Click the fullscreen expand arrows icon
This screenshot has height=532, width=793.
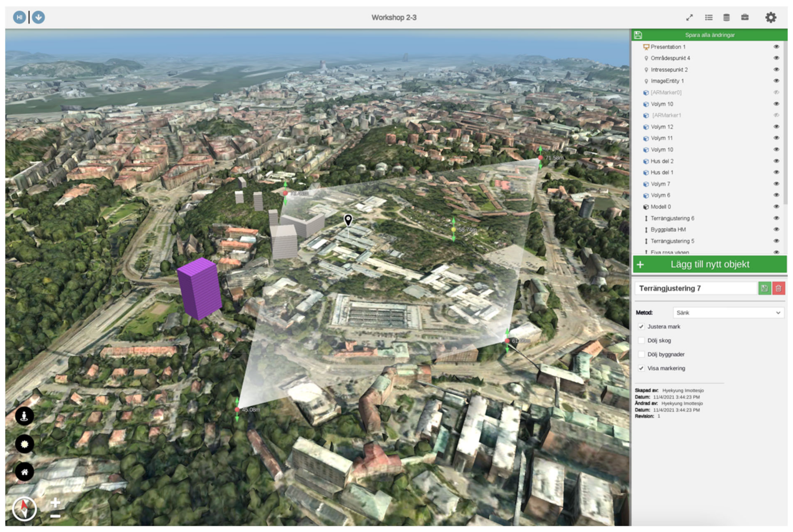coord(689,18)
